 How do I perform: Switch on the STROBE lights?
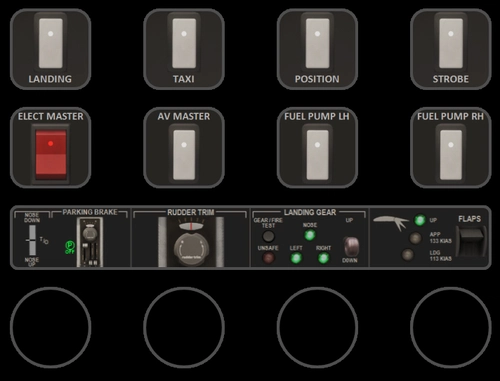pyautogui.click(x=451, y=43)
